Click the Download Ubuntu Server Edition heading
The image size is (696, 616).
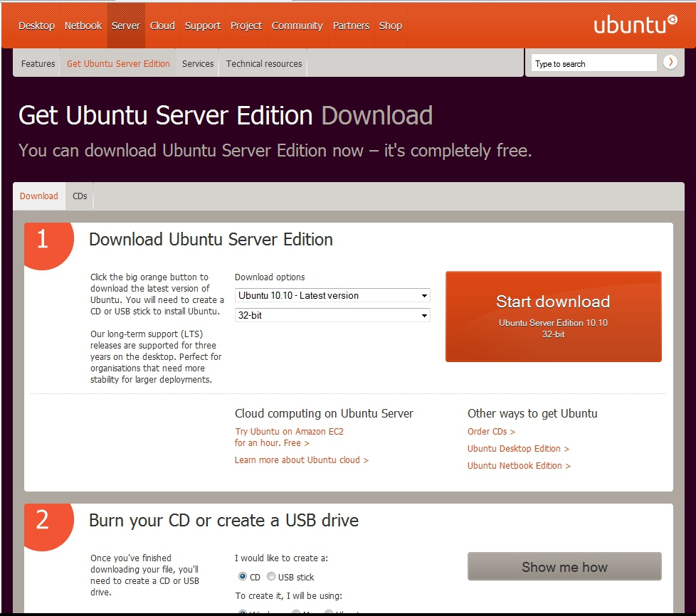coord(211,240)
